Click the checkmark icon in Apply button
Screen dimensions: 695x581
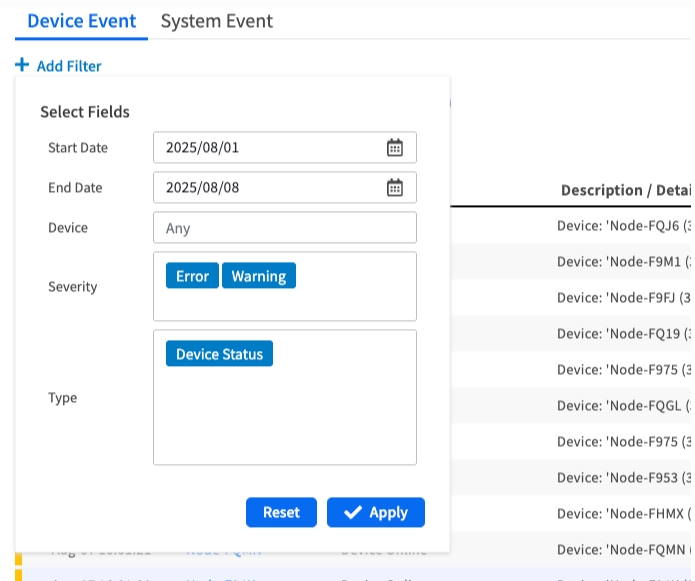(x=352, y=513)
